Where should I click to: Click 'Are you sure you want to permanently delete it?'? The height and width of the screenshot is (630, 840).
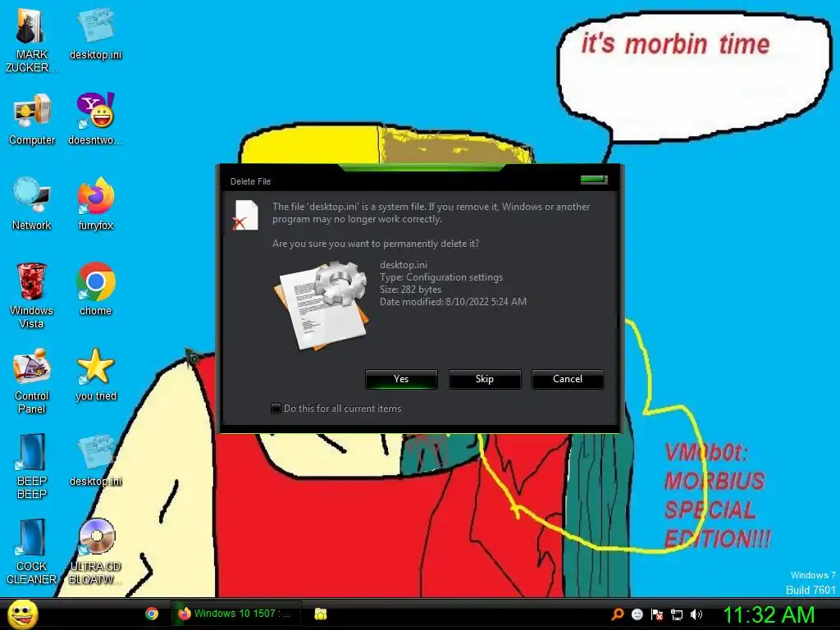(x=376, y=243)
